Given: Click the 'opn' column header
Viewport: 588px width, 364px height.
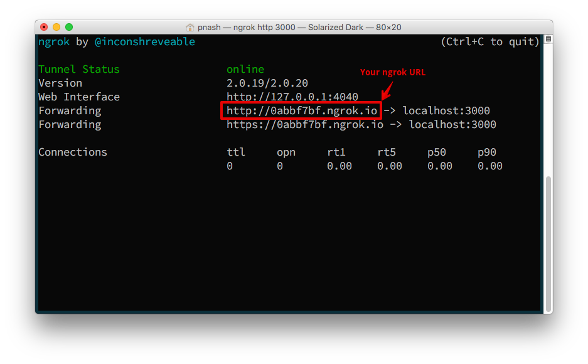Looking at the screenshot, I should tap(286, 153).
